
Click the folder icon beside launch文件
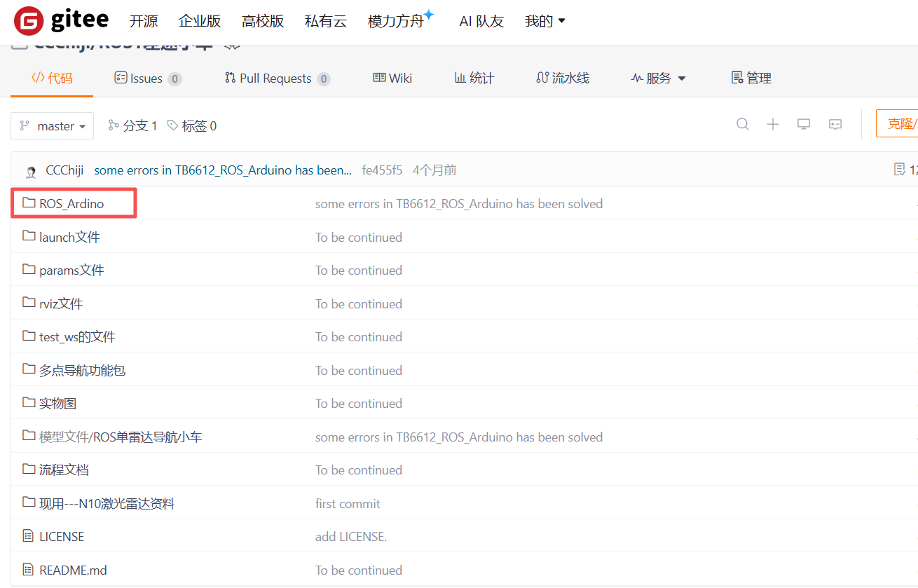(29, 237)
